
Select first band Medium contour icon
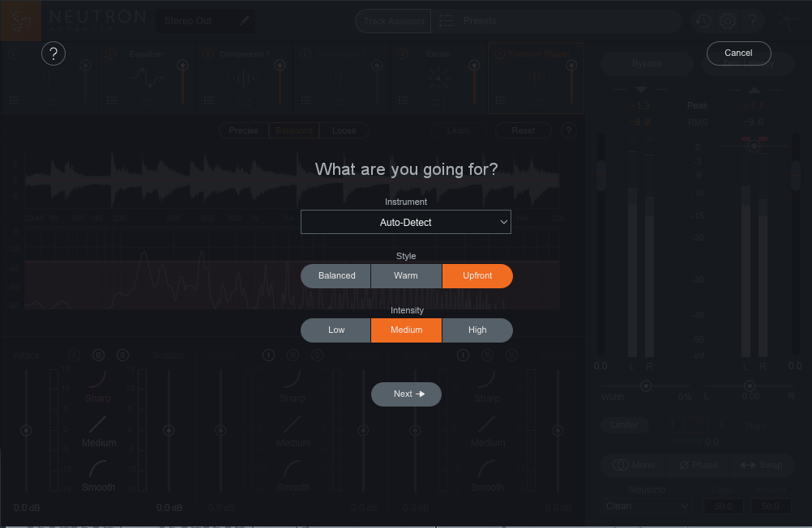(x=97, y=424)
